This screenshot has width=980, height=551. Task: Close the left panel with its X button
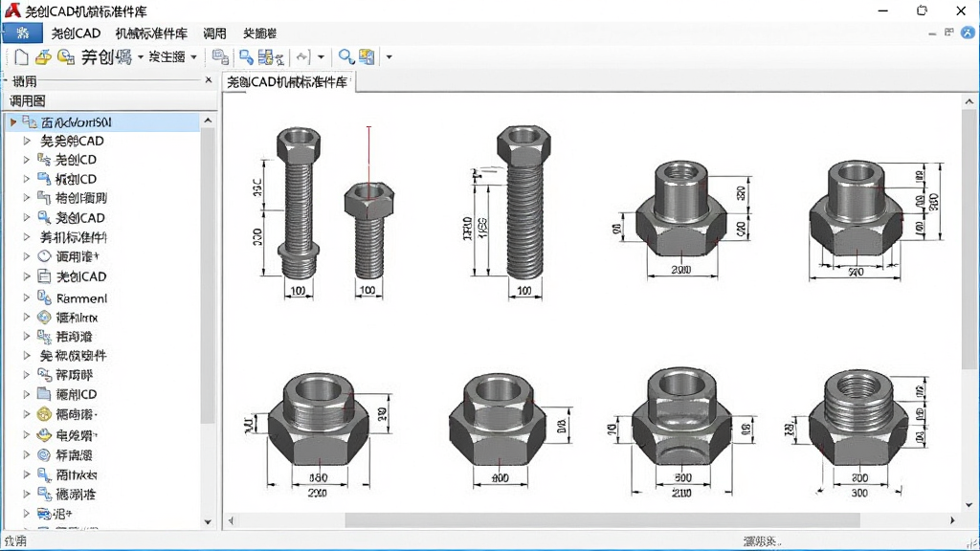(x=209, y=80)
